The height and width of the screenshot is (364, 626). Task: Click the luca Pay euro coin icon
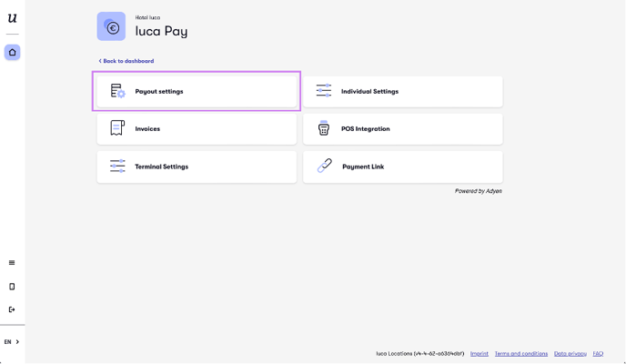(x=111, y=26)
